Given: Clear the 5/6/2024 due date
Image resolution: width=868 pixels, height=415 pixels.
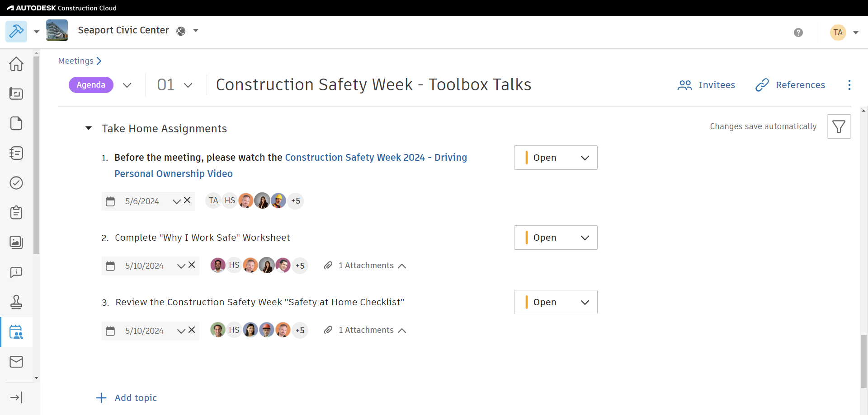Looking at the screenshot, I should pos(188,201).
